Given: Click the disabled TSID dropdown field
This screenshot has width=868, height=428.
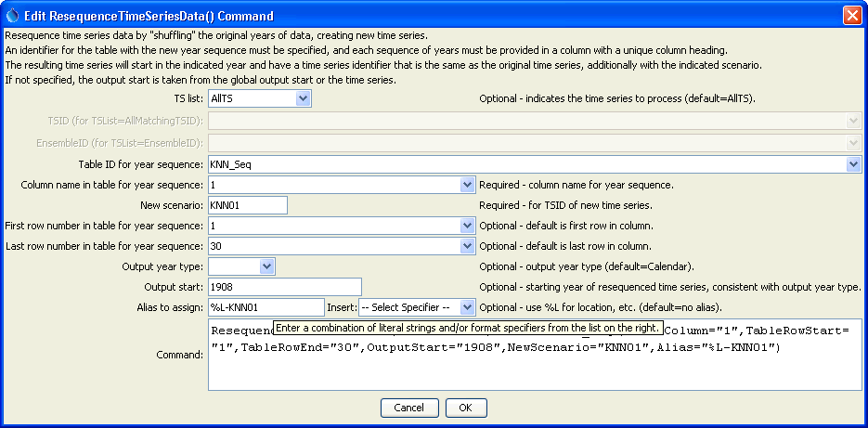Looking at the screenshot, I should [535, 120].
